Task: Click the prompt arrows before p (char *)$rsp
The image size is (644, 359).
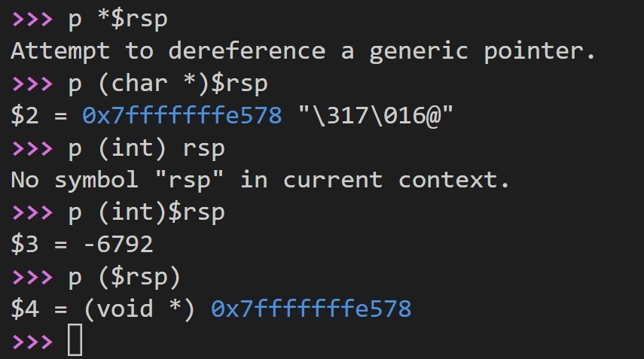Action: coord(32,84)
